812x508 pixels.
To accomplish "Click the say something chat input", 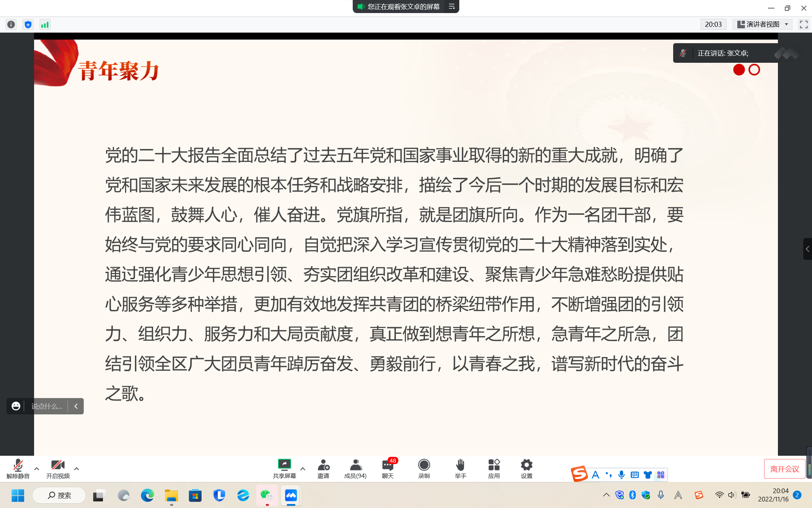I will coord(47,406).
